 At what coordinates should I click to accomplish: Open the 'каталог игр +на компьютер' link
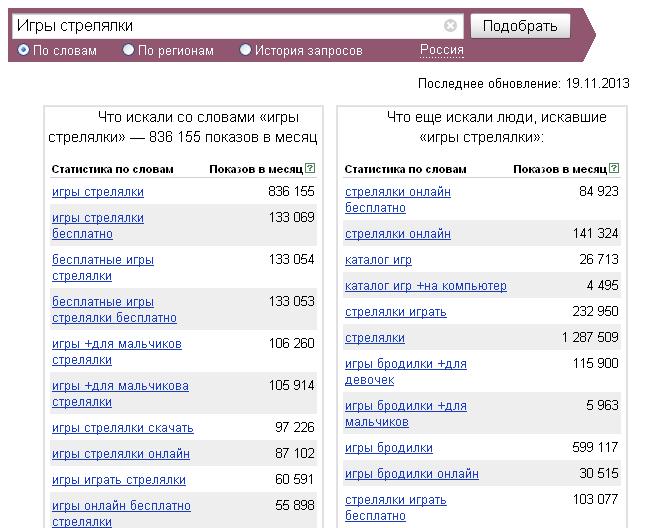[x=426, y=286]
